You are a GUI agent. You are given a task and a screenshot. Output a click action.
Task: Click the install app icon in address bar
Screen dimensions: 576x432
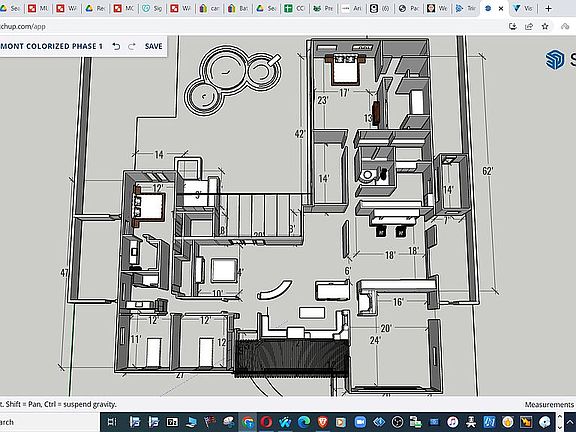(513, 26)
